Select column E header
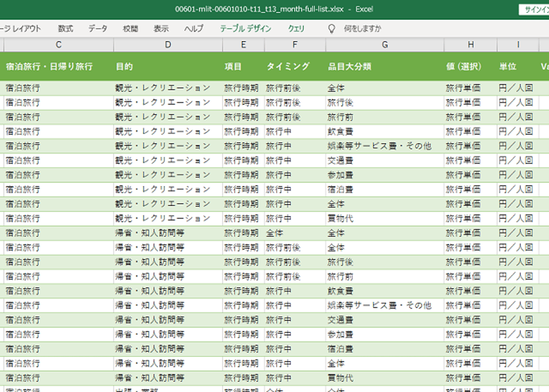 coord(244,45)
